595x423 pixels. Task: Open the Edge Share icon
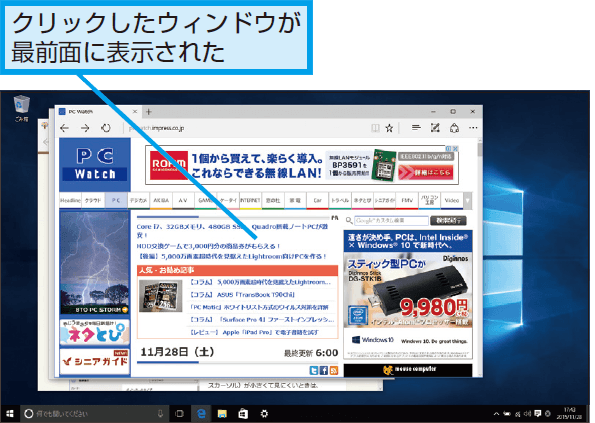pos(454,128)
